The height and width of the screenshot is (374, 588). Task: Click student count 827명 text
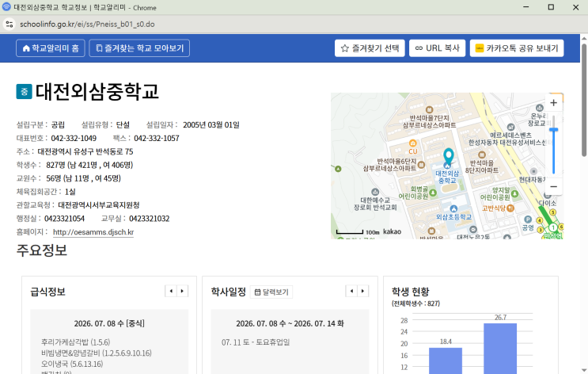[x=89, y=165]
